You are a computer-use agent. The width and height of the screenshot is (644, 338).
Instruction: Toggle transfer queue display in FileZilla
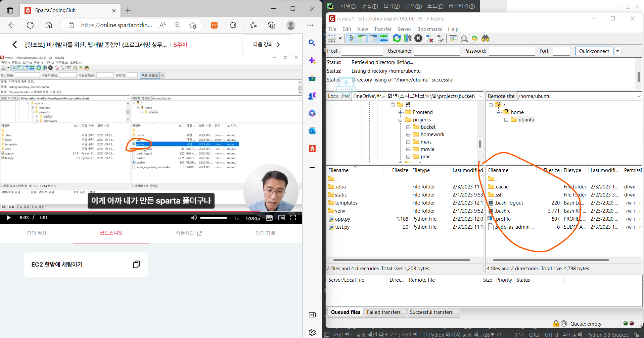pyautogui.click(x=384, y=39)
